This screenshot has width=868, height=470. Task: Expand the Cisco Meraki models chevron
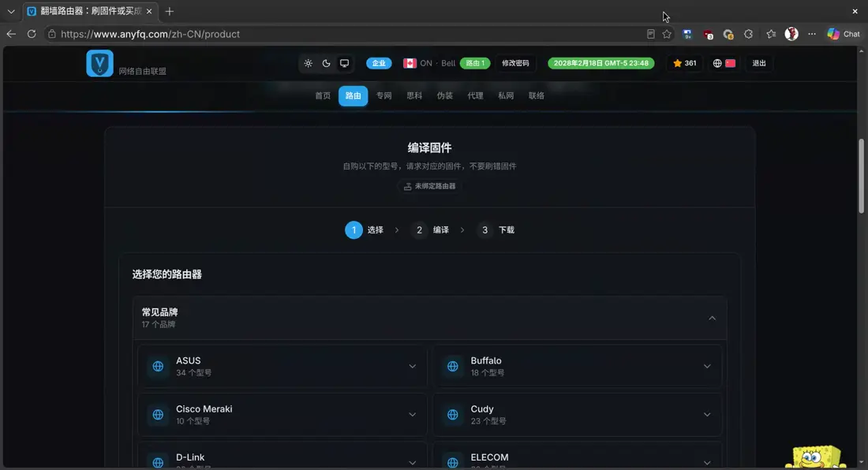coord(413,415)
